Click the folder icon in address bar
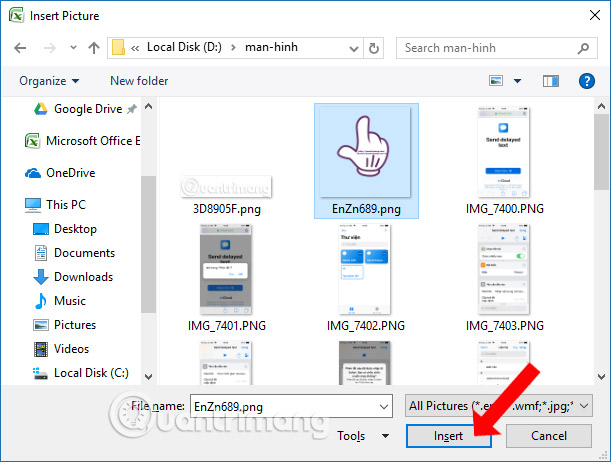 [118, 48]
